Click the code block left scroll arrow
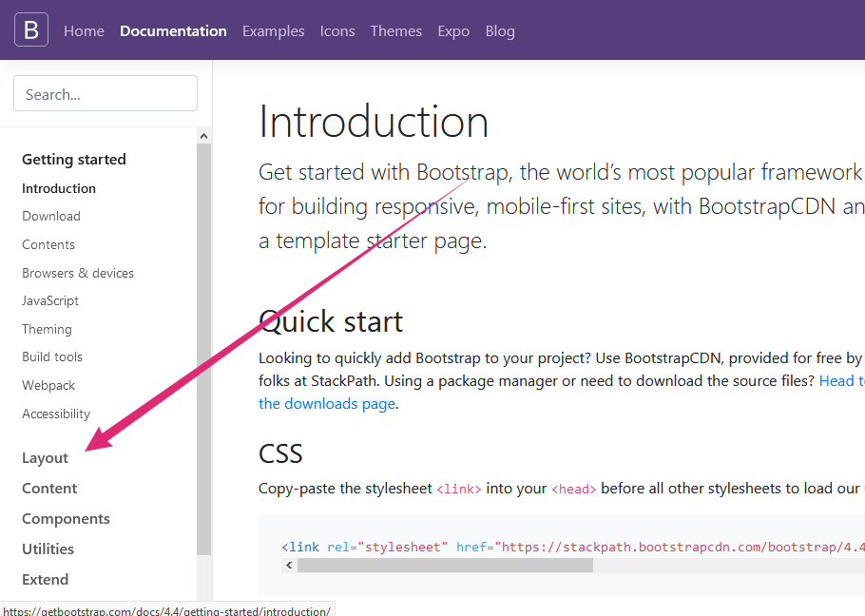This screenshot has width=865, height=616. click(x=289, y=566)
